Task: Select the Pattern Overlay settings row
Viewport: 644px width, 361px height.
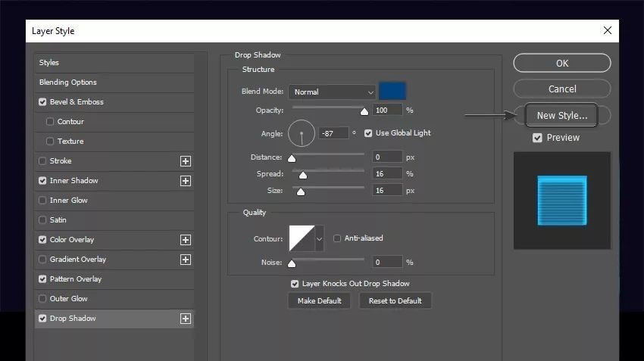Action: pos(114,279)
